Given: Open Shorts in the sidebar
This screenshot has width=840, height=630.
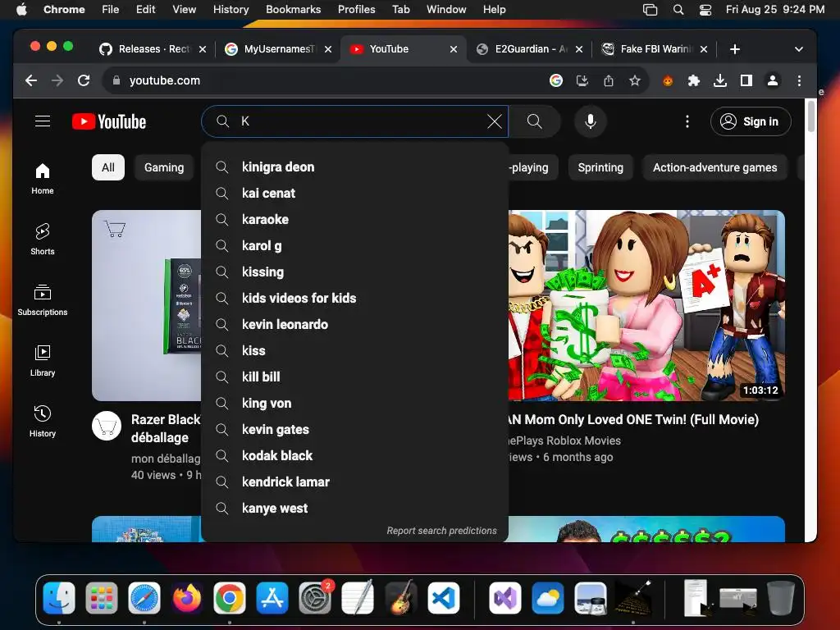Looking at the screenshot, I should tap(43, 240).
